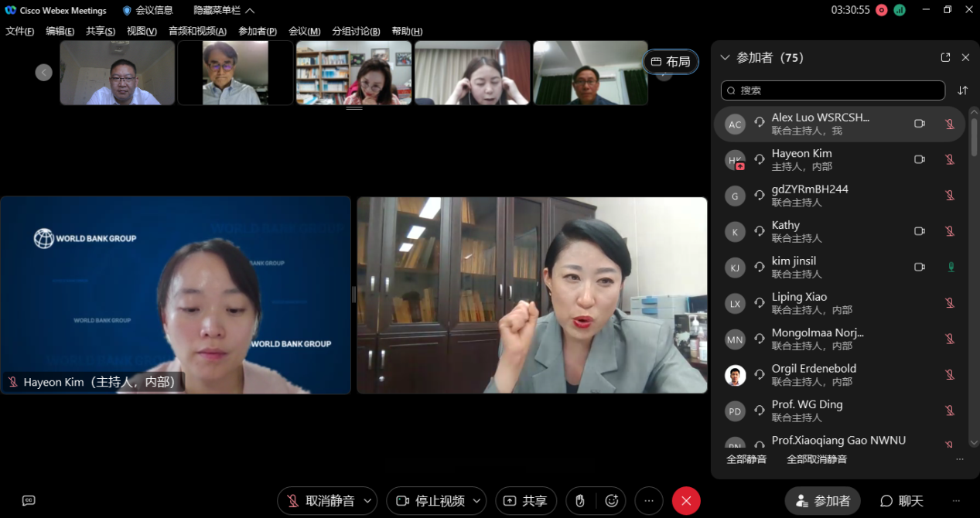Click camera icon beside Kathy
This screenshot has width=980, height=518.
[919, 231]
